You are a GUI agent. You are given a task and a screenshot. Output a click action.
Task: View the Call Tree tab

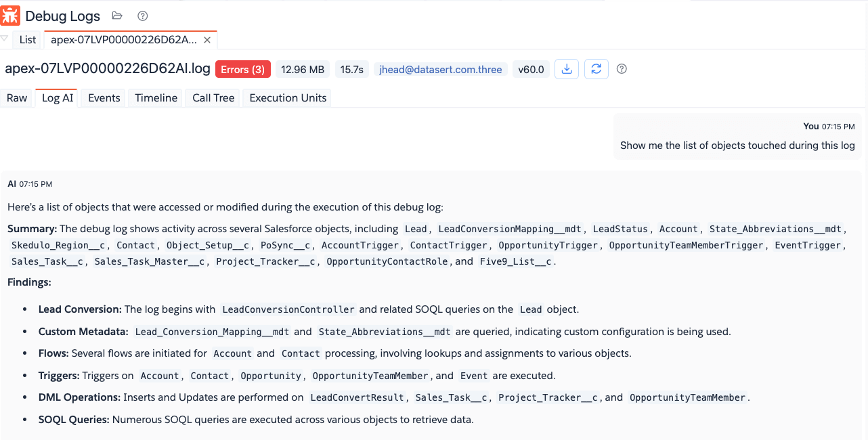click(x=213, y=98)
